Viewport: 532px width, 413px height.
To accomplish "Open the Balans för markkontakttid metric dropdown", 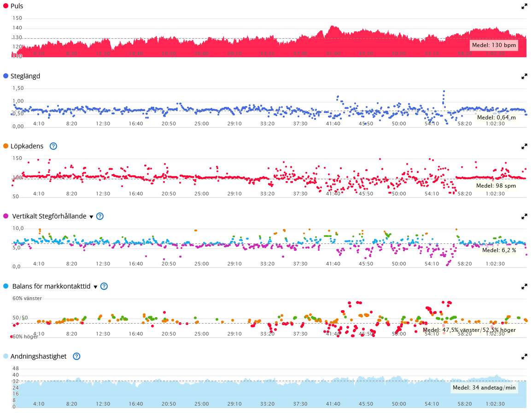I will (96, 287).
